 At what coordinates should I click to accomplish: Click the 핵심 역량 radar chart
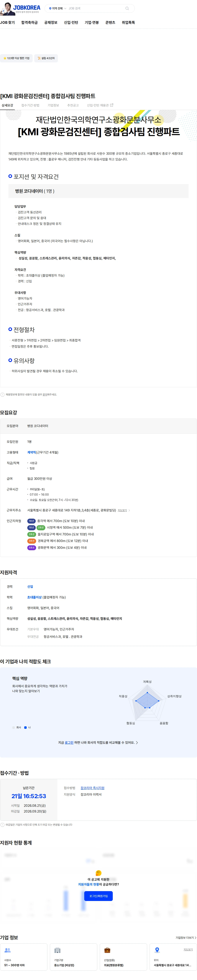(147, 703)
